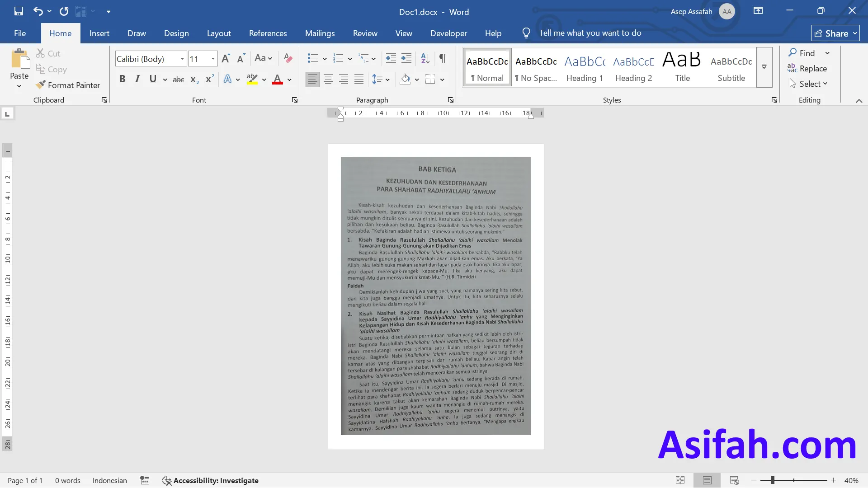
Task: Switch to Read Mode view
Action: [x=680, y=480]
